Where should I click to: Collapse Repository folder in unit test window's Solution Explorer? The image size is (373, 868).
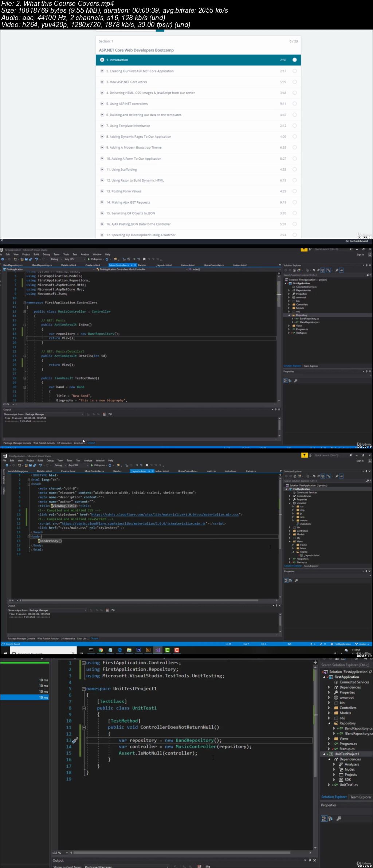[329, 723]
